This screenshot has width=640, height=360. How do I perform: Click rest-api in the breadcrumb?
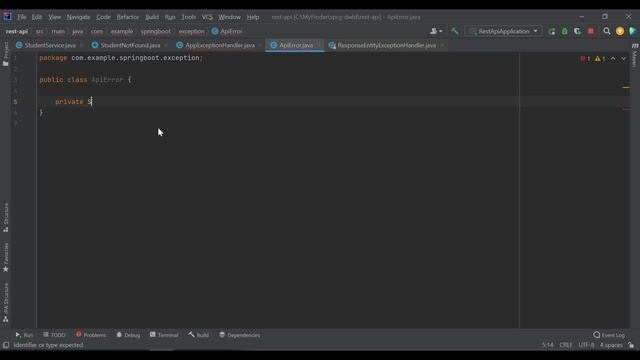click(x=17, y=31)
